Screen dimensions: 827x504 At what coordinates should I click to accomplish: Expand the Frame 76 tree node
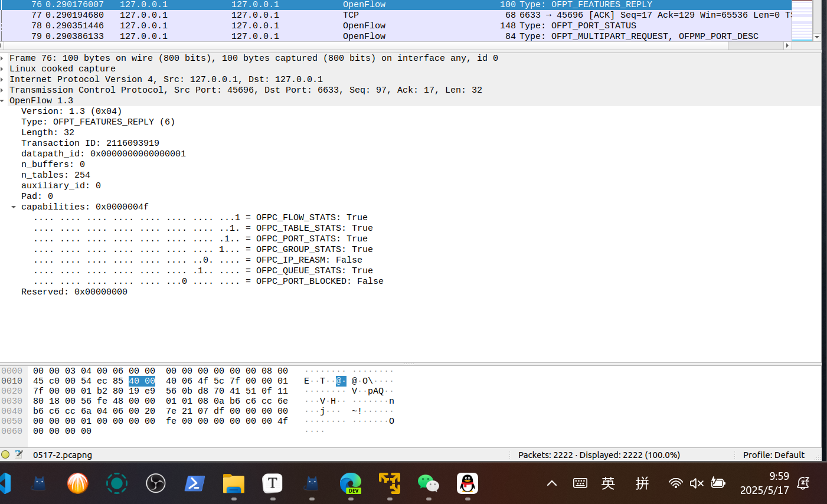pos(3,58)
